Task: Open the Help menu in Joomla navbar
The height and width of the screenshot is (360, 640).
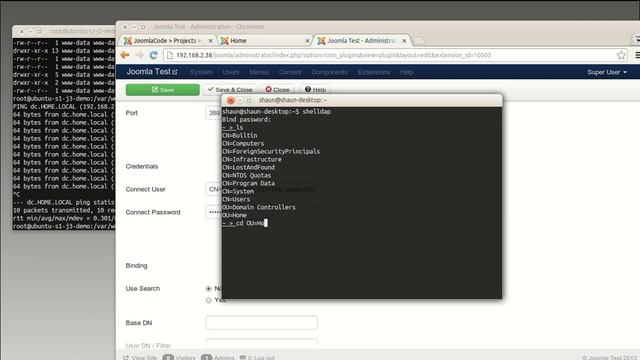Action: coord(407,72)
